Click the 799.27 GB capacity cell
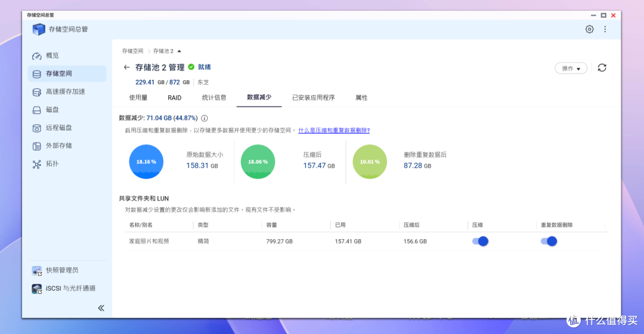Screen dimensions: 644x334 [279, 242]
